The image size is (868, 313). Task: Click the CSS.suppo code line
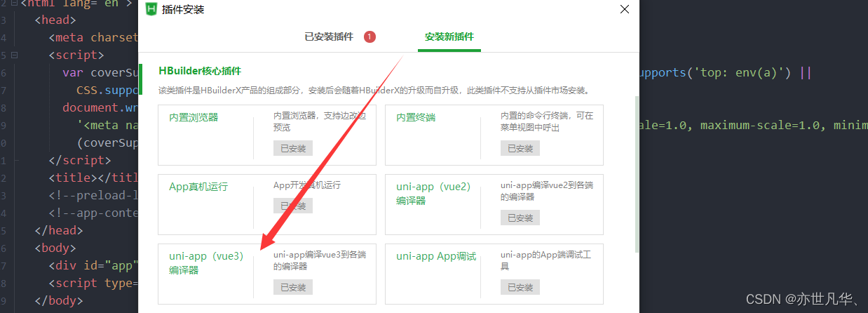point(107,90)
